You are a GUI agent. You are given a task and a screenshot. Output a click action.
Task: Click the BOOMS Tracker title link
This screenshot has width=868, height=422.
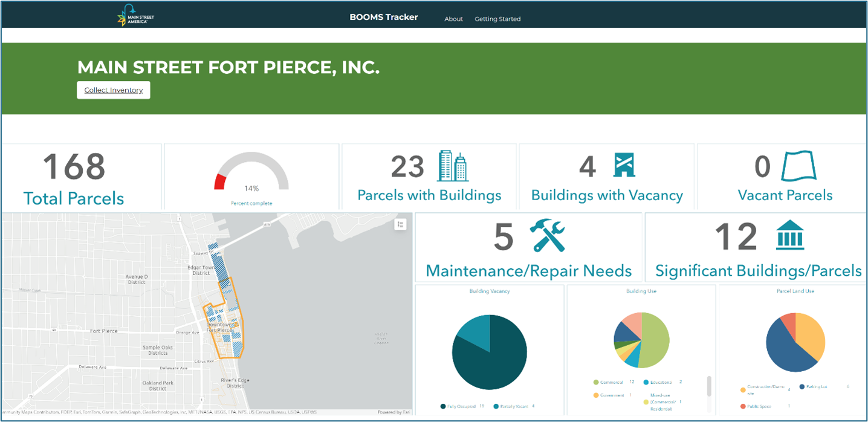(384, 17)
